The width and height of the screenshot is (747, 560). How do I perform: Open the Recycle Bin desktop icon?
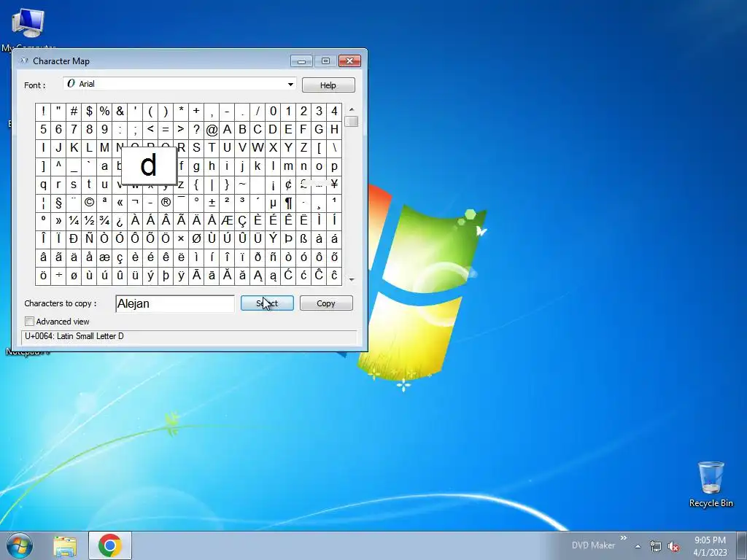click(711, 484)
